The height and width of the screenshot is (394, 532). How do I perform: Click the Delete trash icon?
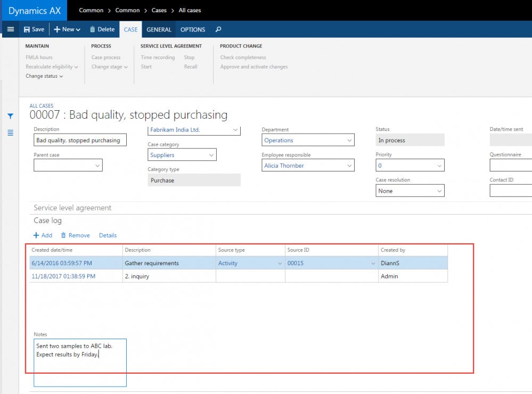click(93, 30)
